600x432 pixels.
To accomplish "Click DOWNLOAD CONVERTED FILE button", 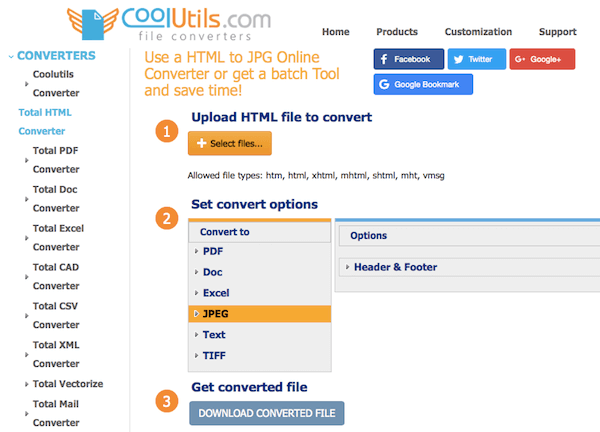I will pyautogui.click(x=267, y=413).
